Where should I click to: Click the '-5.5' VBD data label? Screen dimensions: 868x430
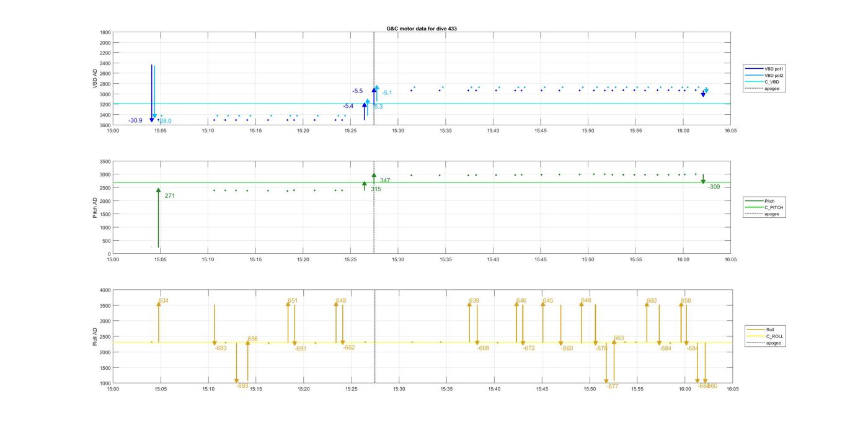358,91
